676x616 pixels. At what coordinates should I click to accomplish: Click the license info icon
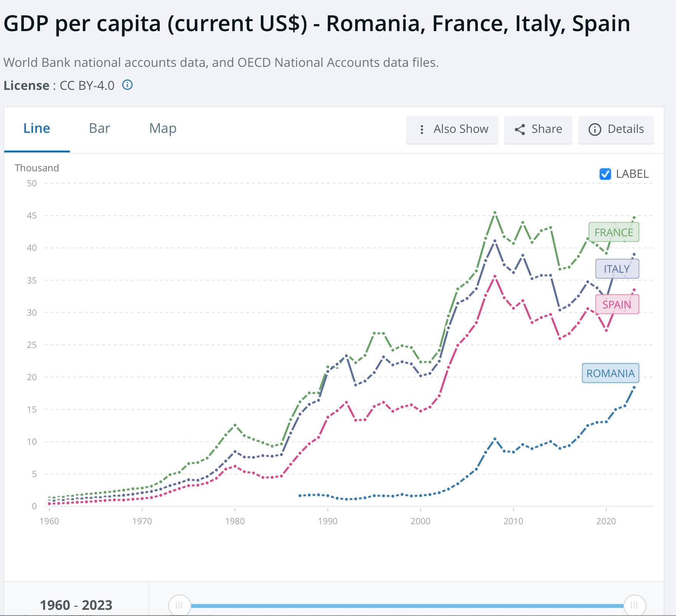128,85
